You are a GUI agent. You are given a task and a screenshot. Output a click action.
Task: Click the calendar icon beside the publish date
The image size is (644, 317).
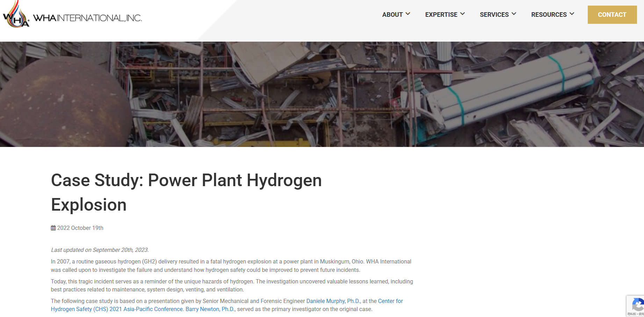53,228
